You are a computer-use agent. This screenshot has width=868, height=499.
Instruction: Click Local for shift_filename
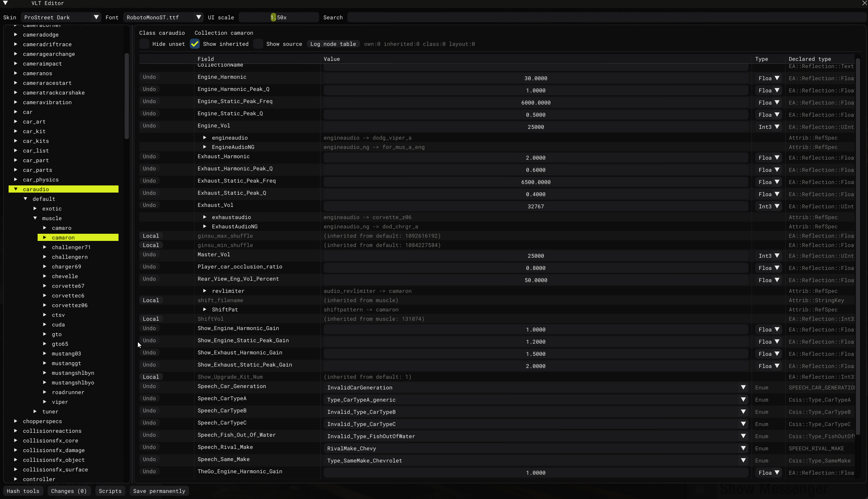pos(151,300)
